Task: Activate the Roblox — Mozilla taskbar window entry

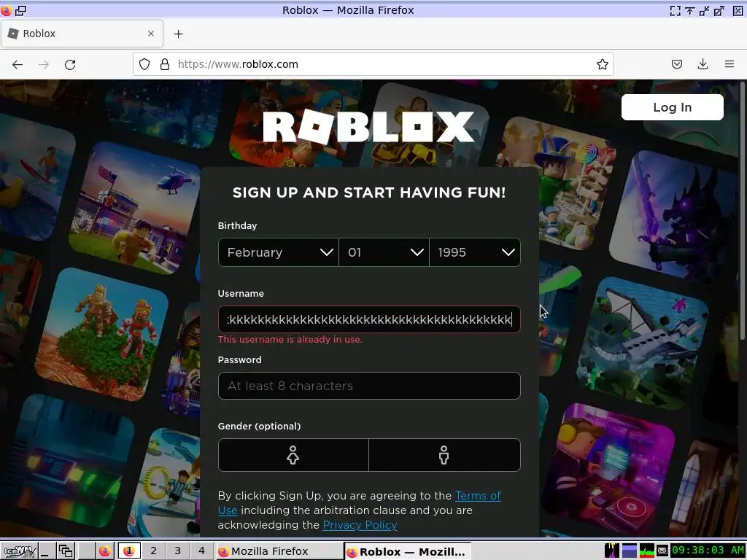Action: click(x=408, y=551)
